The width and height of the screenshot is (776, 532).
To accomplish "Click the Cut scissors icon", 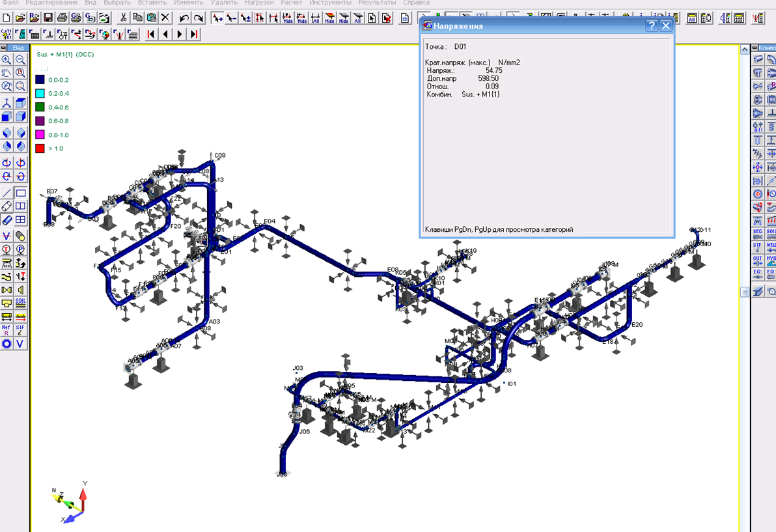I will (x=123, y=18).
